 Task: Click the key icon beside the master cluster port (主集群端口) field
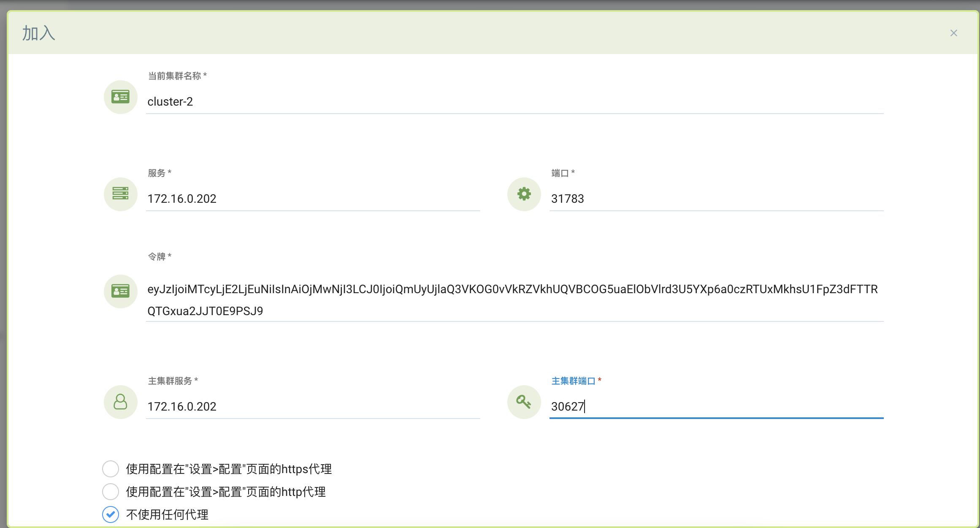[524, 402]
